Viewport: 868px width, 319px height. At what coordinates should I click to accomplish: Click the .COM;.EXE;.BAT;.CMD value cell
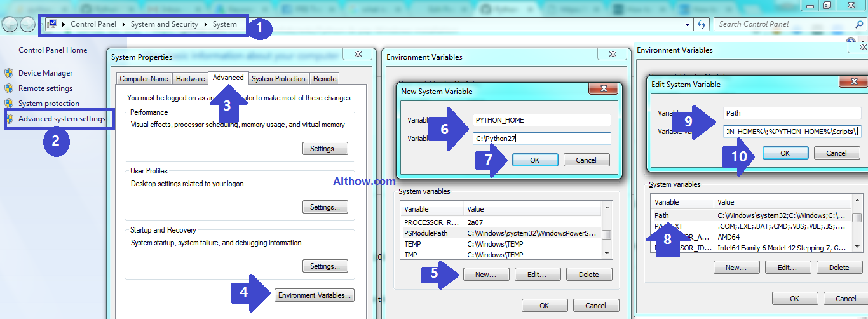(782, 226)
